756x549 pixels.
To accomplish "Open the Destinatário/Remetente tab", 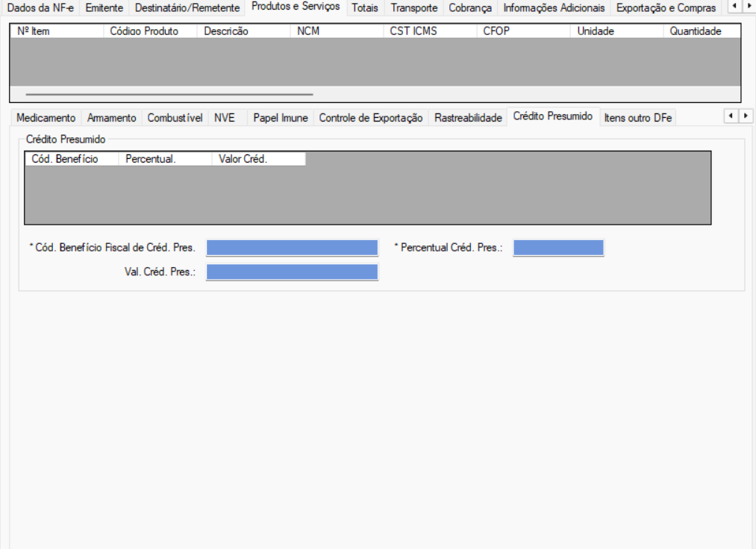I will pyautogui.click(x=187, y=8).
